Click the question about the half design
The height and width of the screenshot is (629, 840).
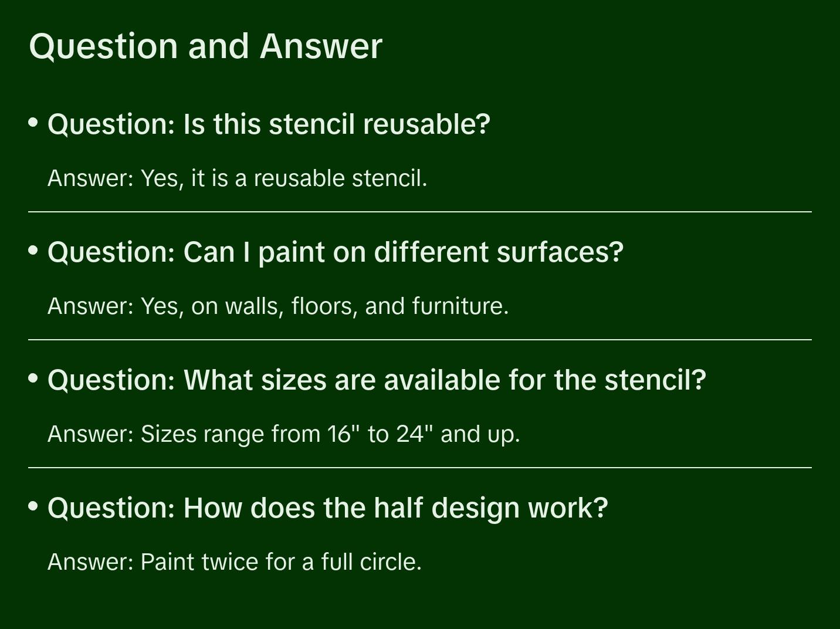point(327,508)
